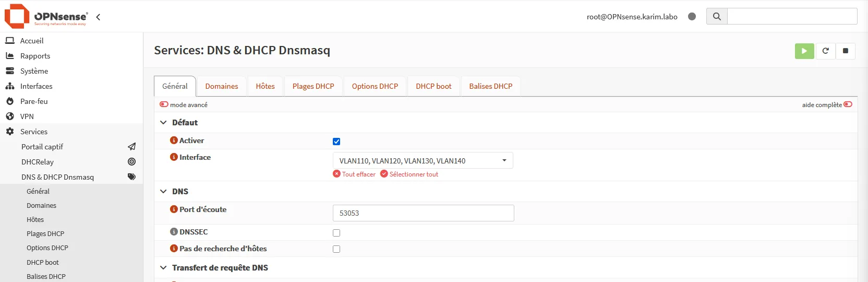Click the info icon next to DNSSEC

(x=174, y=232)
